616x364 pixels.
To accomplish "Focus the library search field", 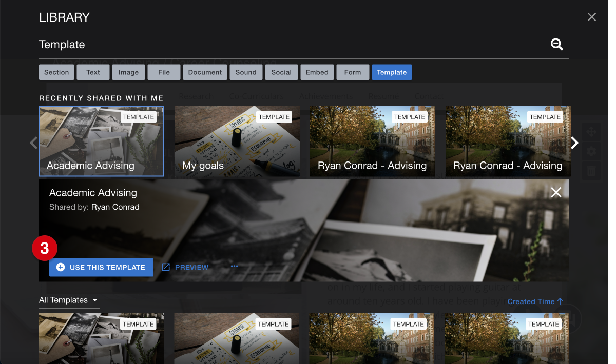I will 304,45.
